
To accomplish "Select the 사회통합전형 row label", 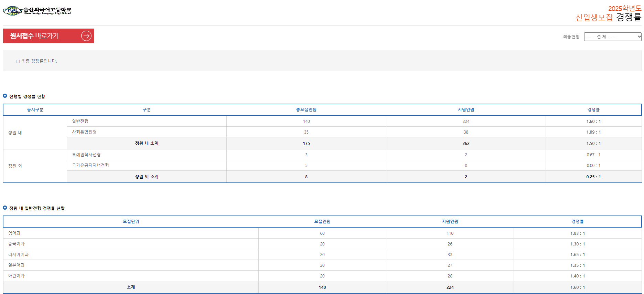I will (84, 132).
